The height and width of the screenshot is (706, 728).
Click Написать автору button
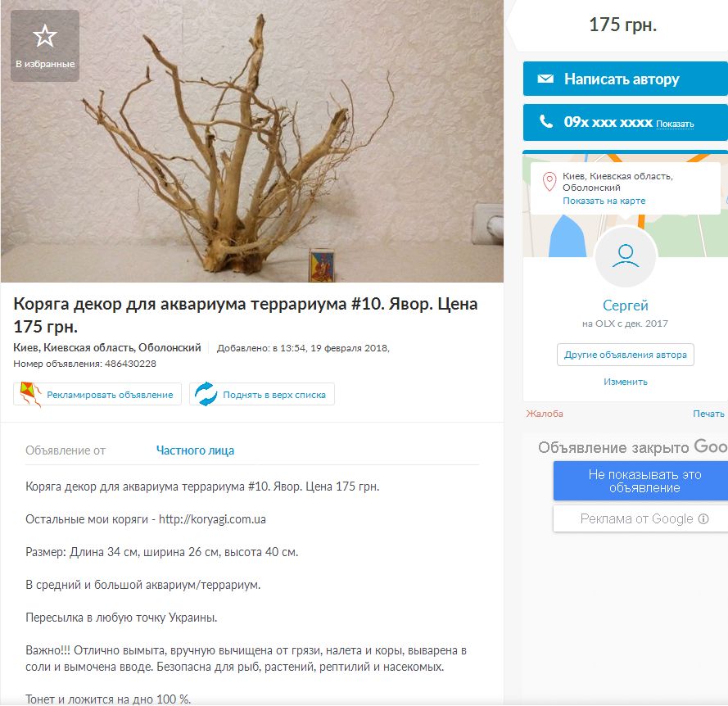pyautogui.click(x=625, y=79)
